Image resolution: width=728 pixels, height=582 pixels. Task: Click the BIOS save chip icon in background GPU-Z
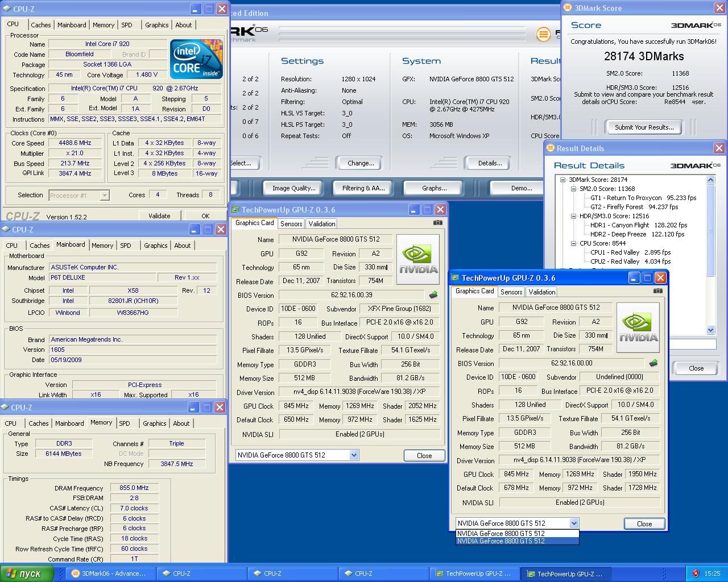[x=433, y=295]
